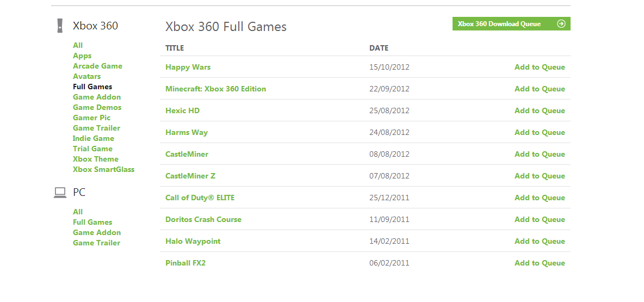Viewport: 644px width, 302px height.
Task: Click the Xbox 360 Full Games heading
Action: coord(226,27)
